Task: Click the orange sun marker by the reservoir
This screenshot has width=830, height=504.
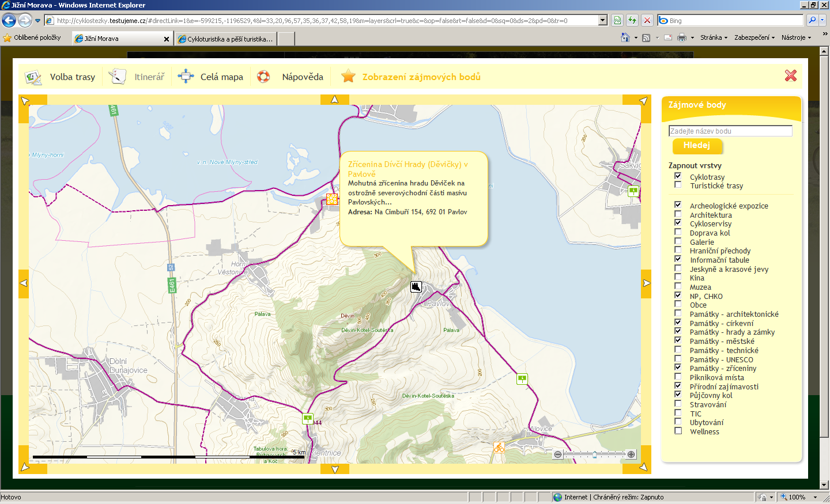Action: click(x=332, y=199)
